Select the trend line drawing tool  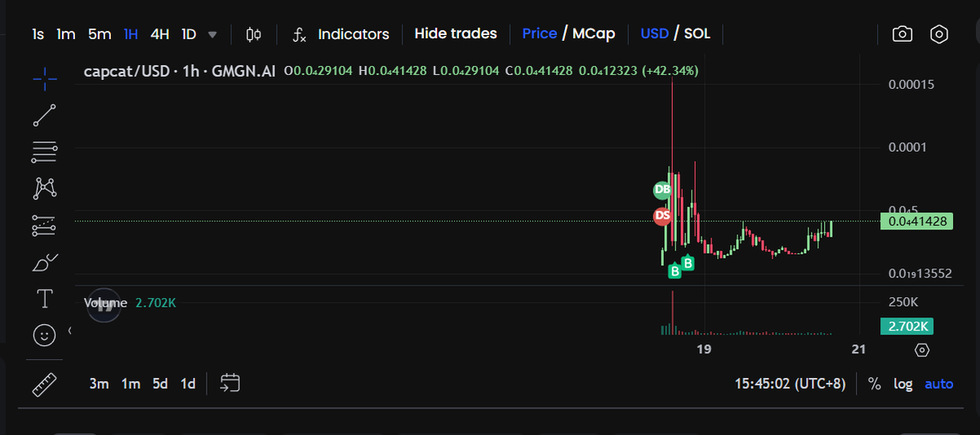pyautogui.click(x=45, y=115)
